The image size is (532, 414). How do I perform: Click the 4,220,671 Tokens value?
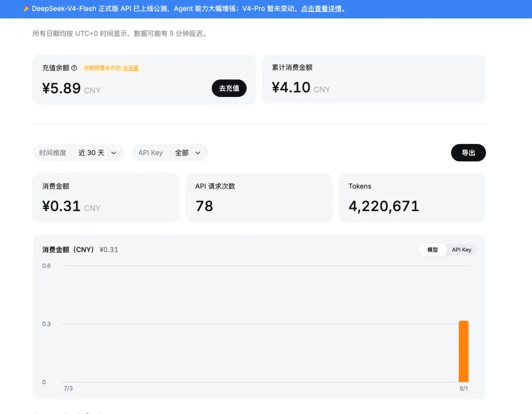pos(383,206)
